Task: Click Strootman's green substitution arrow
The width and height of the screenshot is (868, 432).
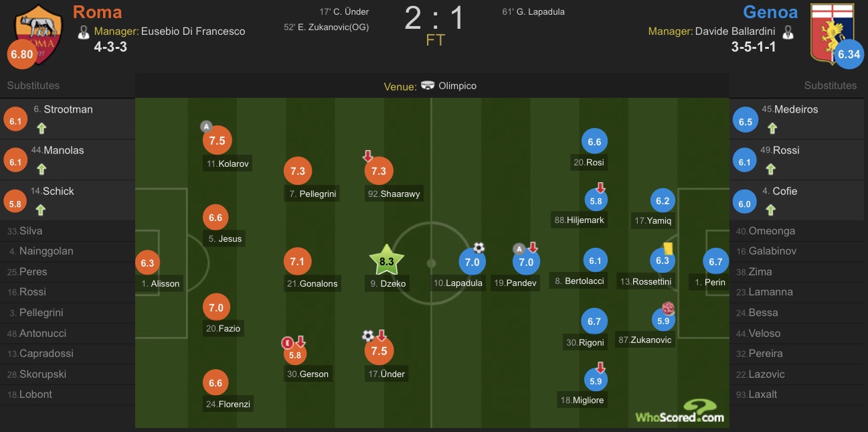Action: point(41,128)
